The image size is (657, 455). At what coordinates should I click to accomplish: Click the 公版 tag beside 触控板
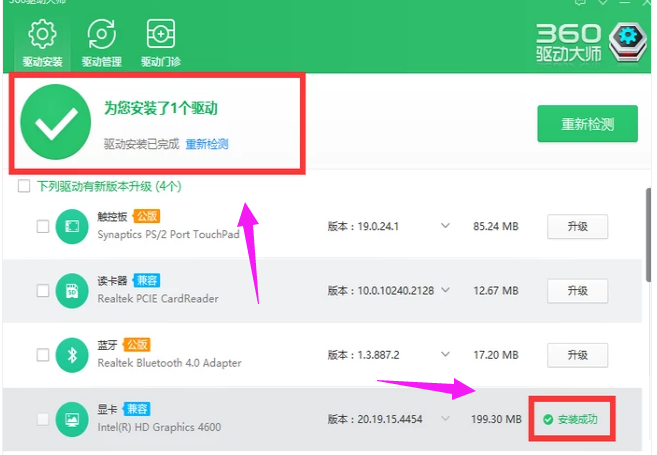click(x=147, y=216)
